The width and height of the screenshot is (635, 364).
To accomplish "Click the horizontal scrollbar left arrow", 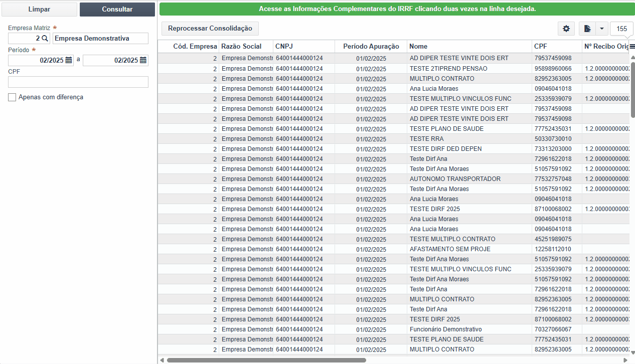I will click(162, 360).
